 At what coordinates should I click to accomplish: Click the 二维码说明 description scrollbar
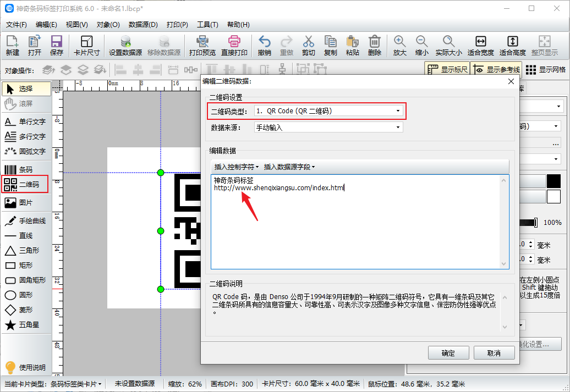pos(505,312)
